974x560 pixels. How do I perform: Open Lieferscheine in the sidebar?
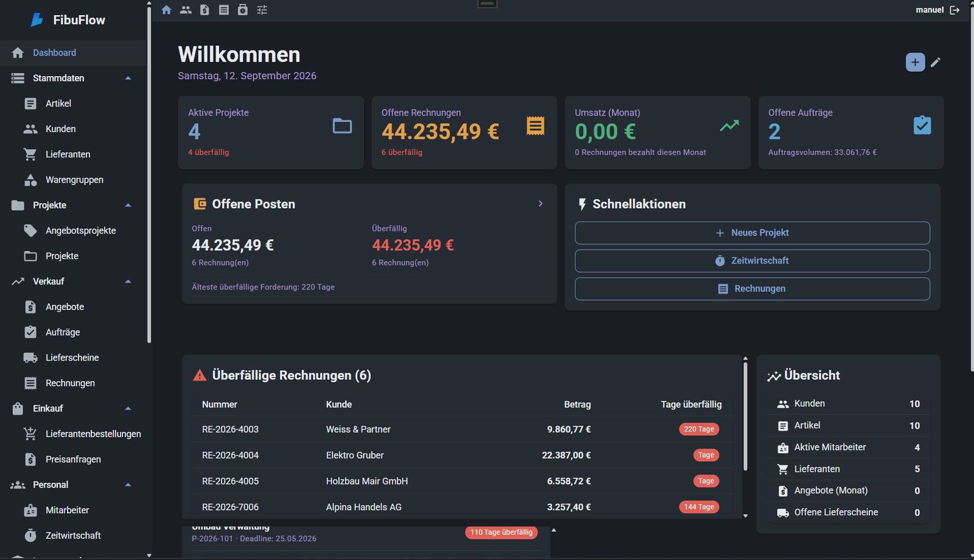click(73, 358)
